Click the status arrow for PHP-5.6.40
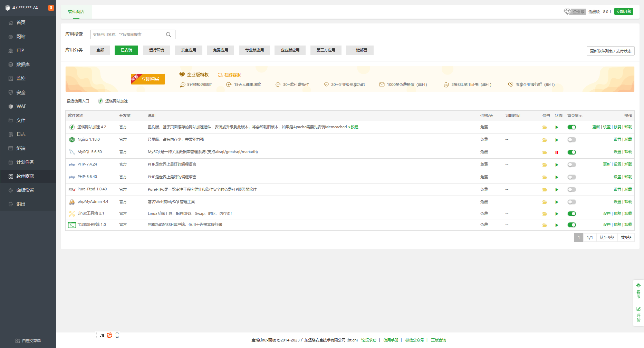644x348 pixels. [x=557, y=177]
